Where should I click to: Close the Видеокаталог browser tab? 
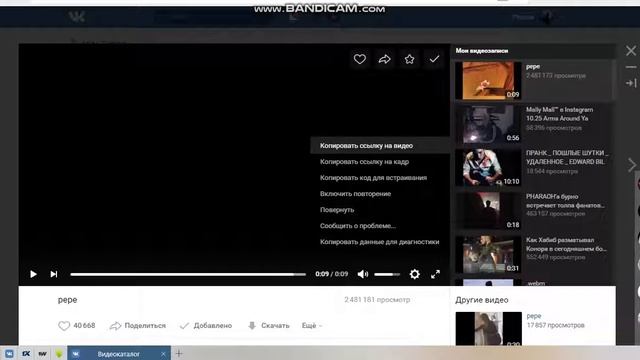pos(163,354)
